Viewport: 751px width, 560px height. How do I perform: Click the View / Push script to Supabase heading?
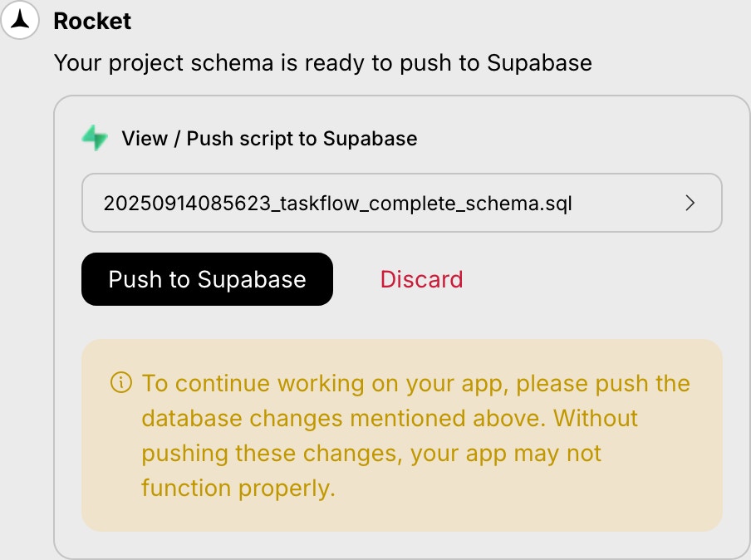[269, 139]
